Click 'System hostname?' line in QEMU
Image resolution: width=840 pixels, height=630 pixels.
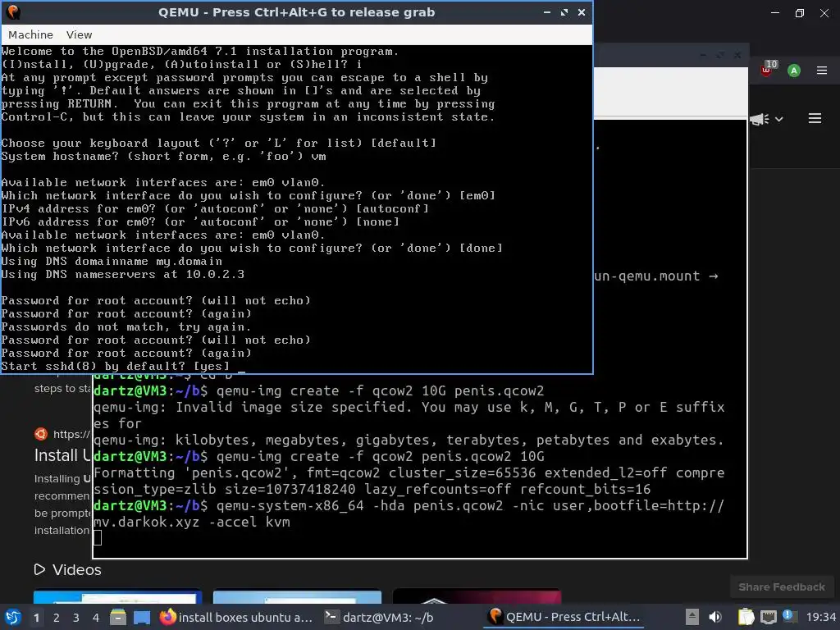pyautogui.click(x=163, y=157)
